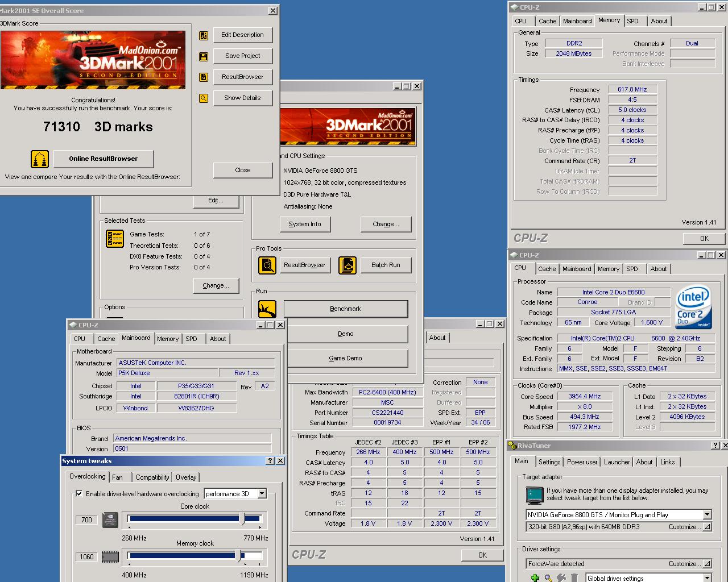Click the System Info button
The height and width of the screenshot is (582, 728).
tap(305, 224)
